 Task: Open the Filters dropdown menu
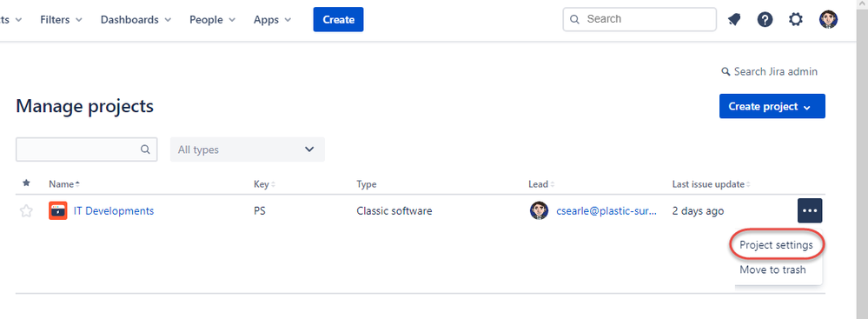pos(62,19)
